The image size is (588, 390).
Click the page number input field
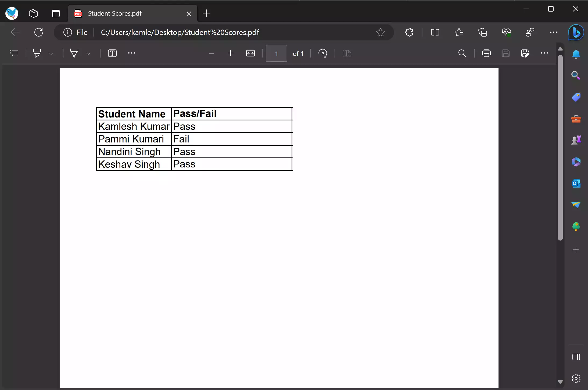276,53
